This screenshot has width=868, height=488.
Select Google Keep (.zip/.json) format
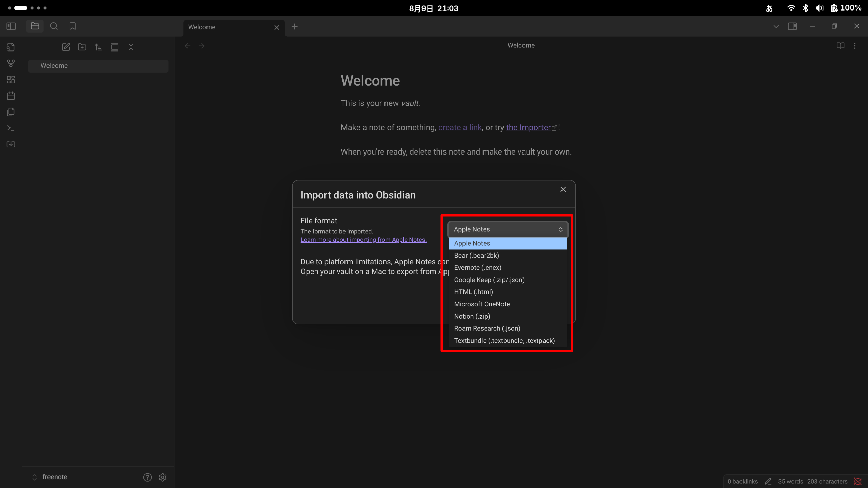click(508, 280)
